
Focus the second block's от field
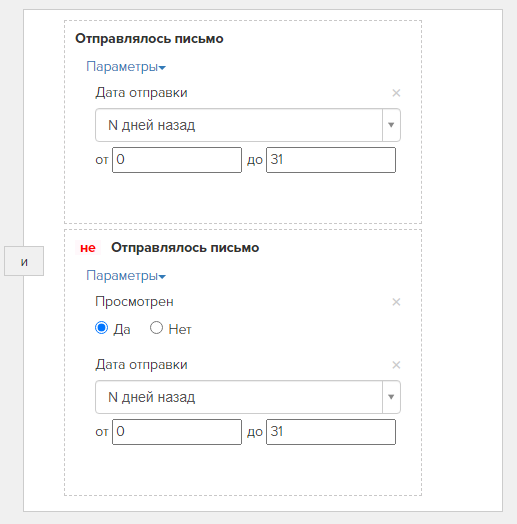pyautogui.click(x=177, y=432)
